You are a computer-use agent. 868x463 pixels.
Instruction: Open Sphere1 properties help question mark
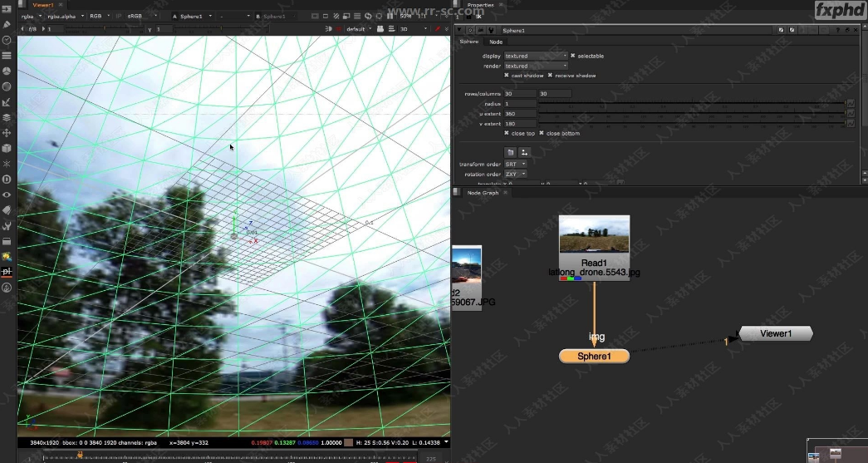pyautogui.click(x=839, y=31)
